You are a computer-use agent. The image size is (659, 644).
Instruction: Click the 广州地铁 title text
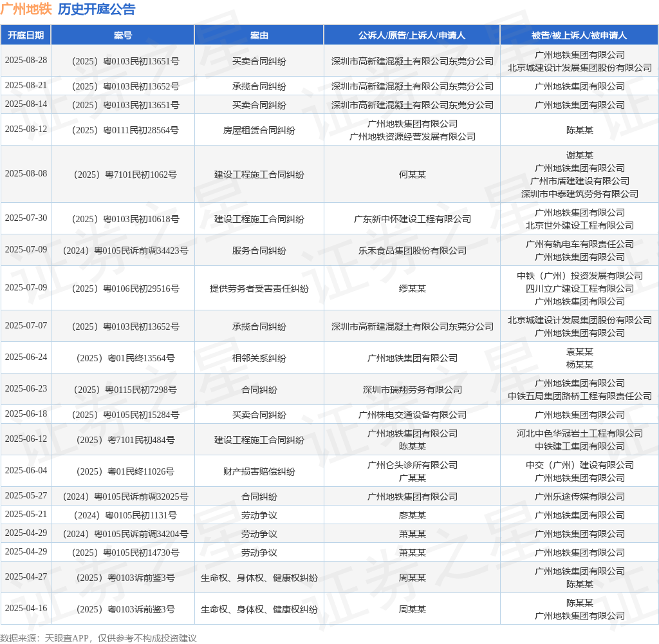(x=26, y=9)
